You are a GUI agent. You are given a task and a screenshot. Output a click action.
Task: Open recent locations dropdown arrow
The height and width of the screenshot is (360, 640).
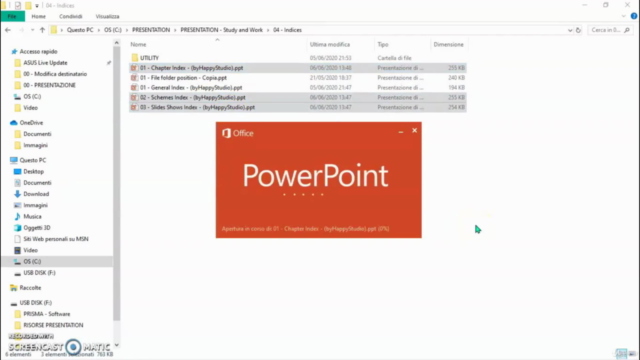click(x=32, y=30)
